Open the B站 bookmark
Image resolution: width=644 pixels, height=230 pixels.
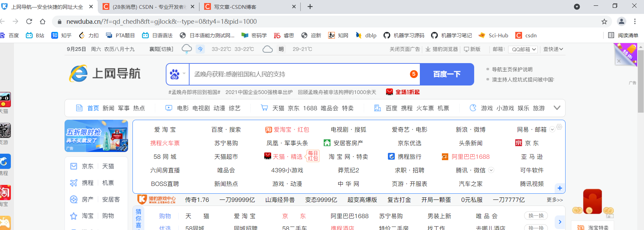click(x=35, y=35)
